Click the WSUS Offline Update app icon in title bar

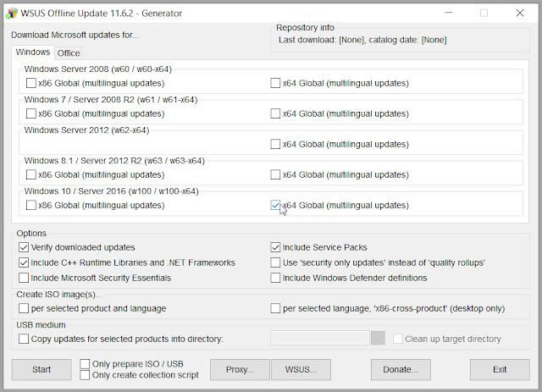coord(12,14)
